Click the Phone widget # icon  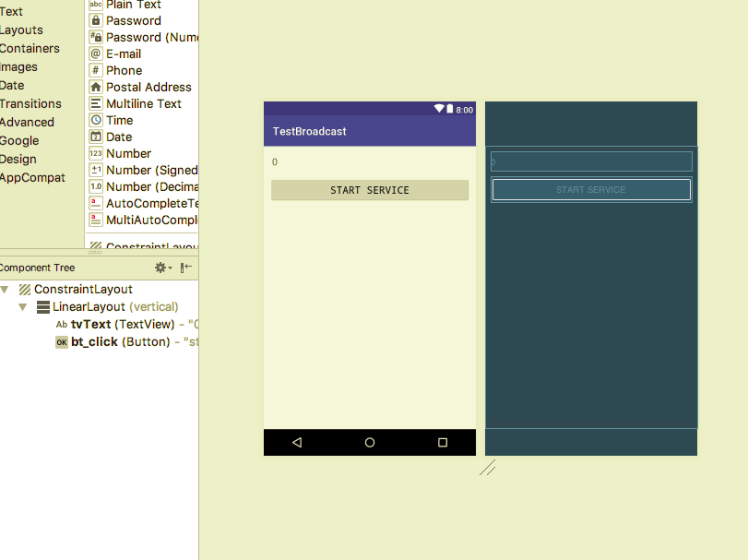tap(95, 70)
